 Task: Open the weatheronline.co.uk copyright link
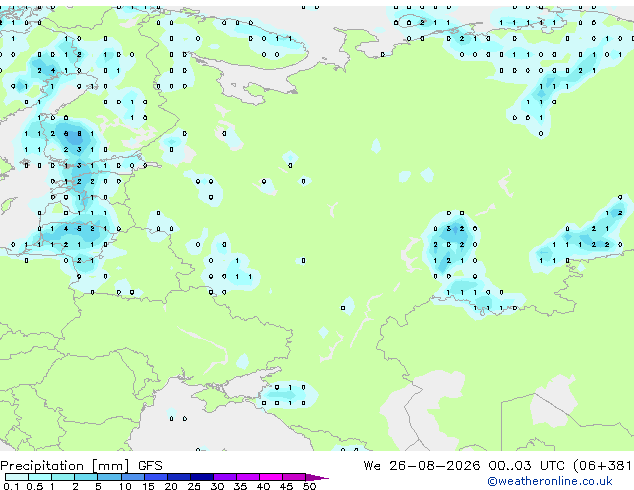pos(550,481)
